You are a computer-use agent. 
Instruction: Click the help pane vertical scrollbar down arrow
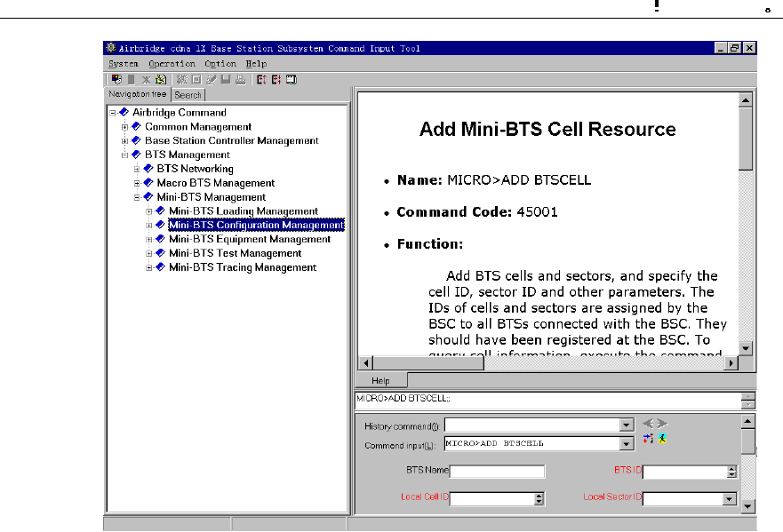point(746,348)
